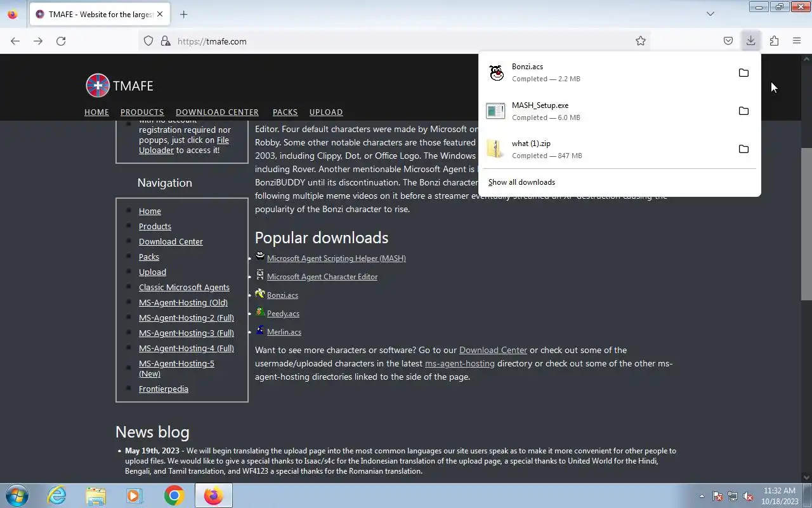Click the Download Center link in the paragraph
The height and width of the screenshot is (508, 812).
pos(493,350)
